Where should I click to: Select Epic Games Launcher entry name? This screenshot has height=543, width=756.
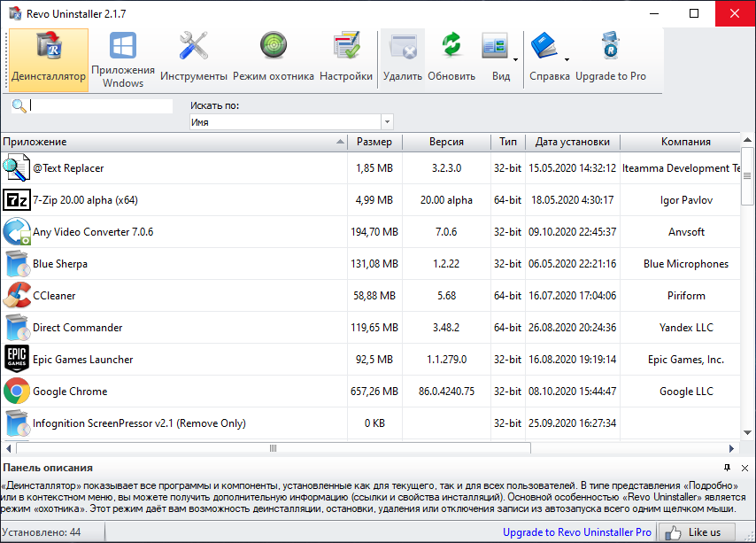83,360
